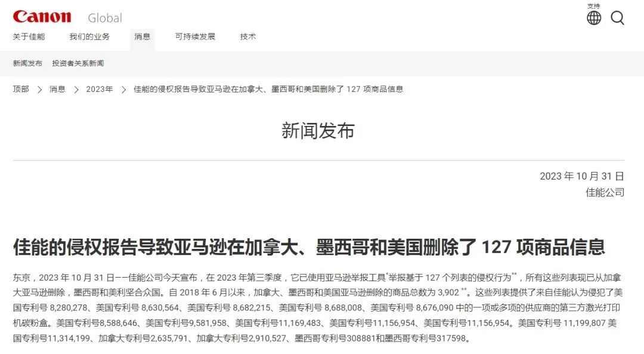Image resolution: width=644 pixels, height=354 pixels.
Task: Click the 2023年 breadcrumb link
Action: [x=100, y=89]
